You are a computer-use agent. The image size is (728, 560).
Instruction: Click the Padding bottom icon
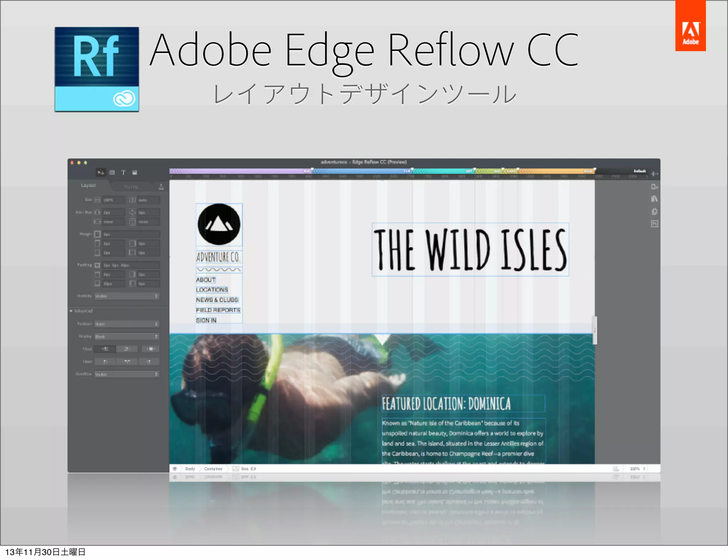click(x=97, y=284)
